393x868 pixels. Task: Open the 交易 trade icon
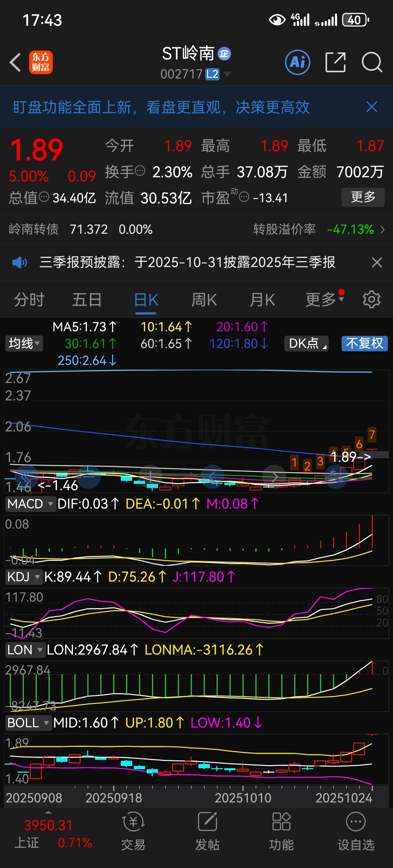133,822
